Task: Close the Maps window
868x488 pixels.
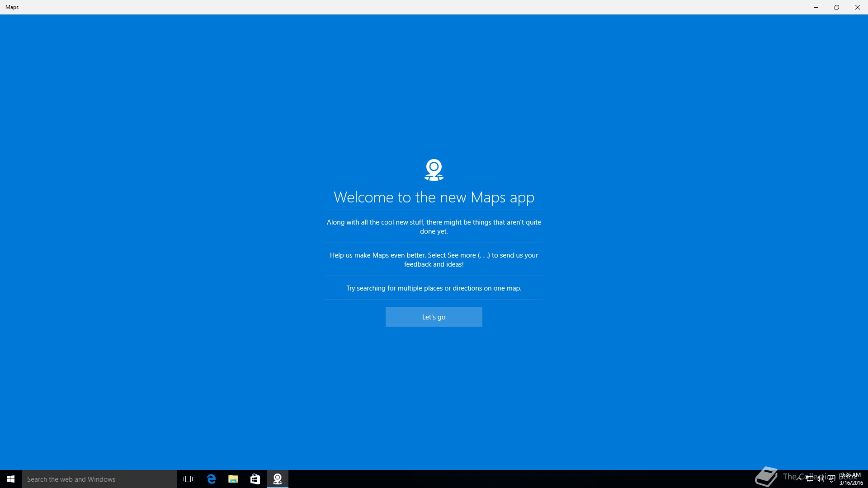Action: [x=857, y=7]
